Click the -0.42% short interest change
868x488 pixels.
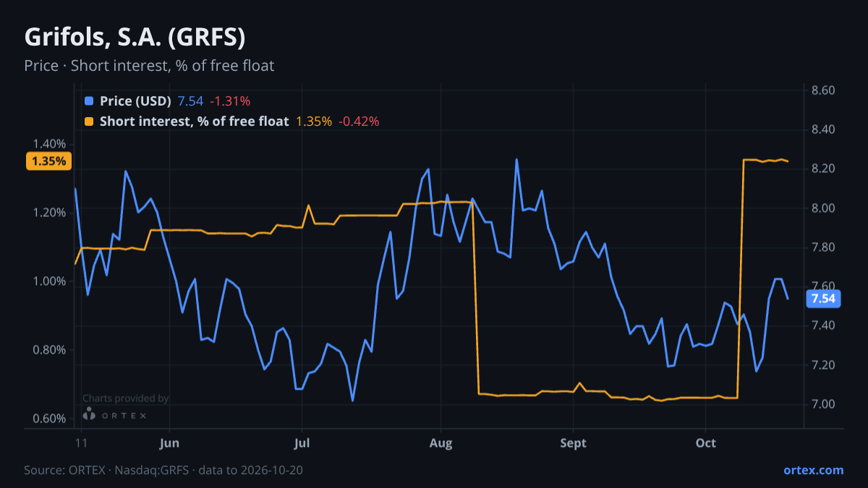[359, 121]
